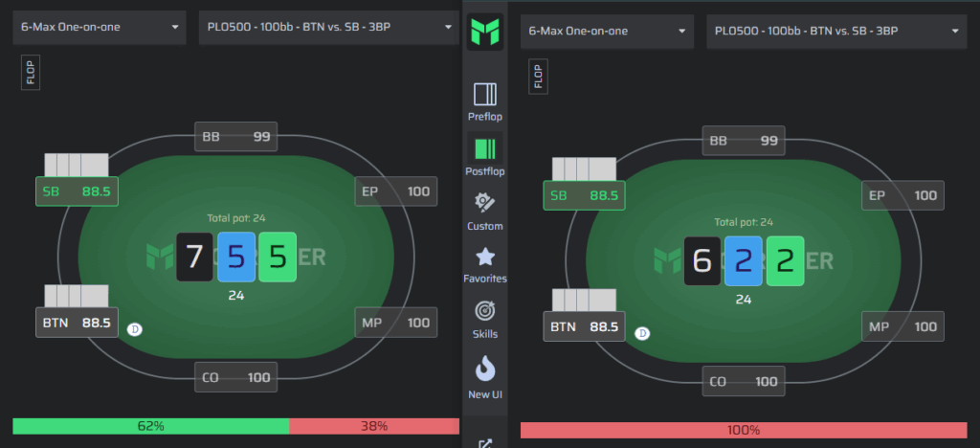Open the Preflop section
Screen dimensions: 980x448
tap(485, 101)
